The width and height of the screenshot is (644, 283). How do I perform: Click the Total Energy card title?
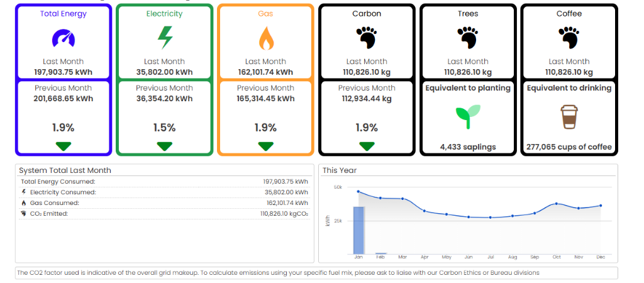click(63, 13)
